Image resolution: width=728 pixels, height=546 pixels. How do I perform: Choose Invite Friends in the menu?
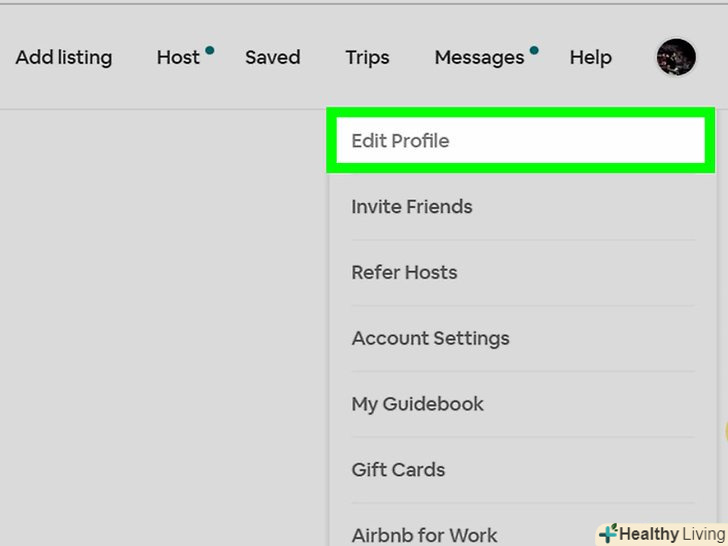click(x=412, y=207)
